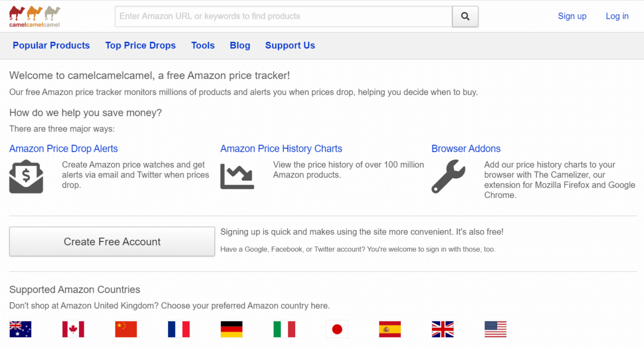
Task: Open the Tools section
Action: click(203, 46)
